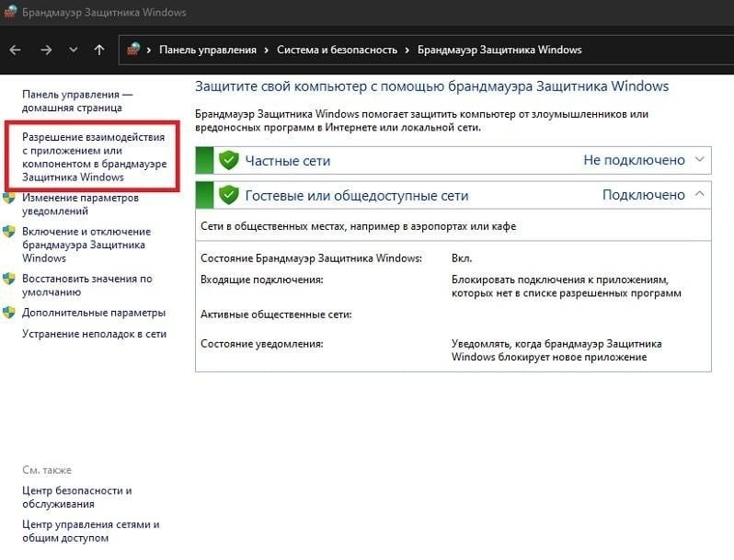Click the firewall icon in title bar
The image size is (734, 560).
point(10,11)
